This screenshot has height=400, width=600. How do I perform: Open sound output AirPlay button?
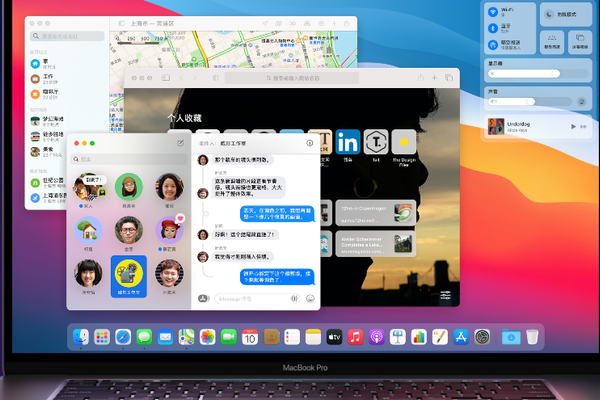(582, 101)
